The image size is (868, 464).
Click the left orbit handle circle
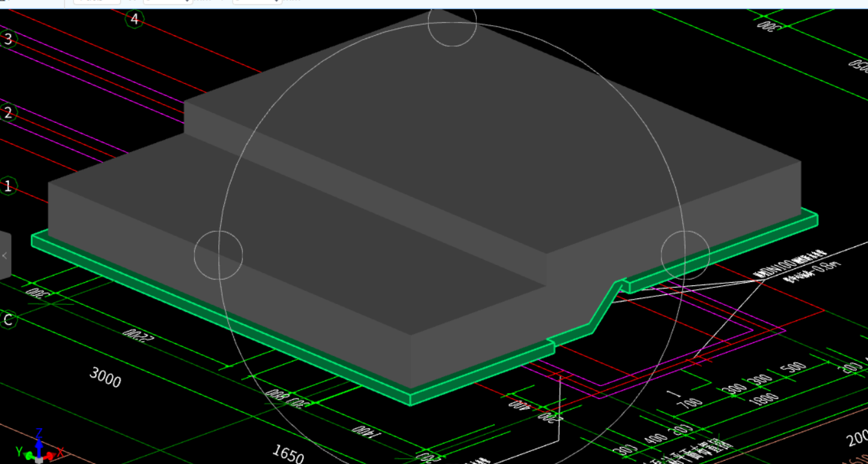pyautogui.click(x=218, y=255)
